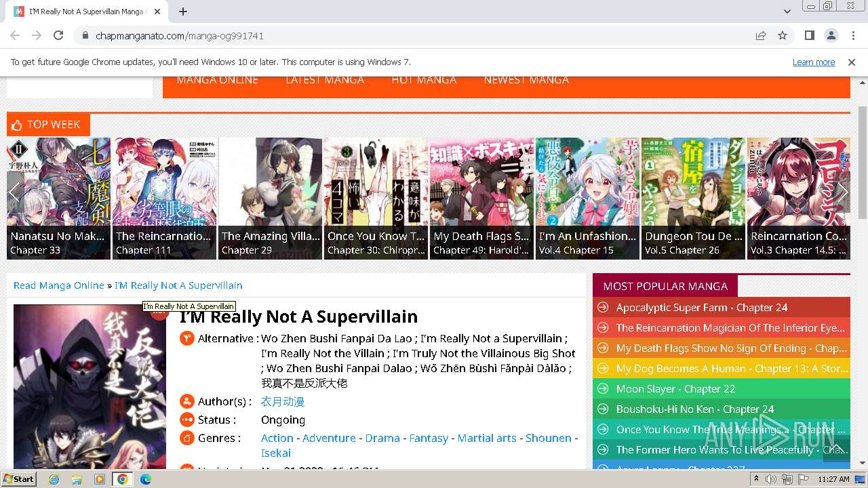Share this page icon in address bar
Viewport: 868px width, 488px height.
[x=761, y=35]
